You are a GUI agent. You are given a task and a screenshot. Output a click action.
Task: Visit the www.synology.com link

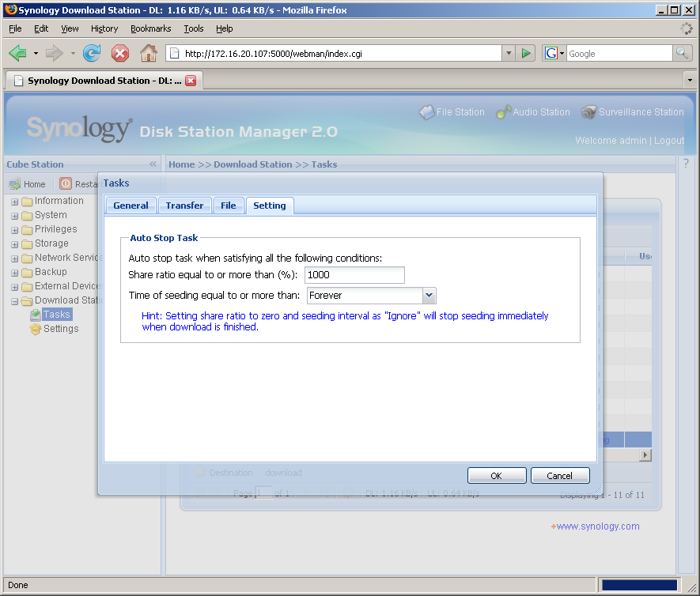coord(598,526)
